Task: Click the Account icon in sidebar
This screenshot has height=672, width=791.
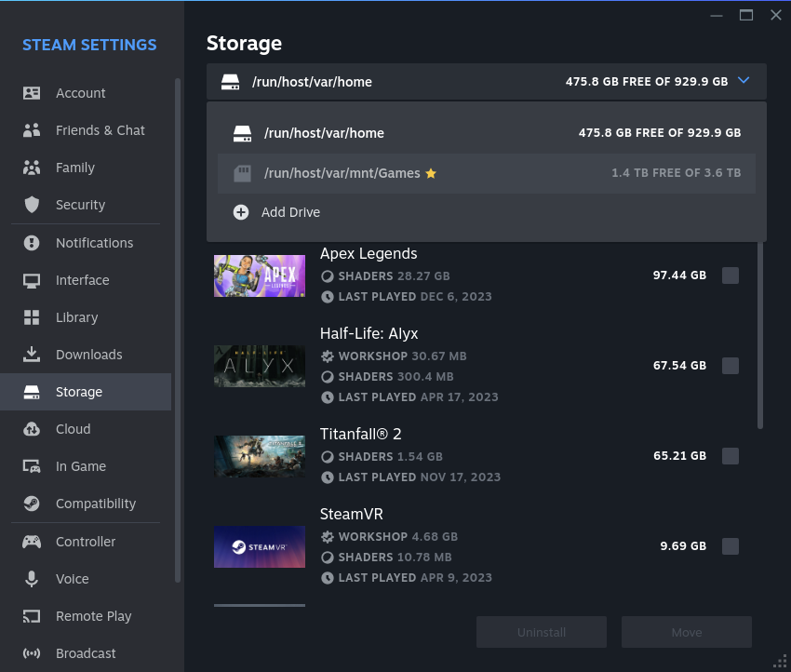Action: coord(32,93)
